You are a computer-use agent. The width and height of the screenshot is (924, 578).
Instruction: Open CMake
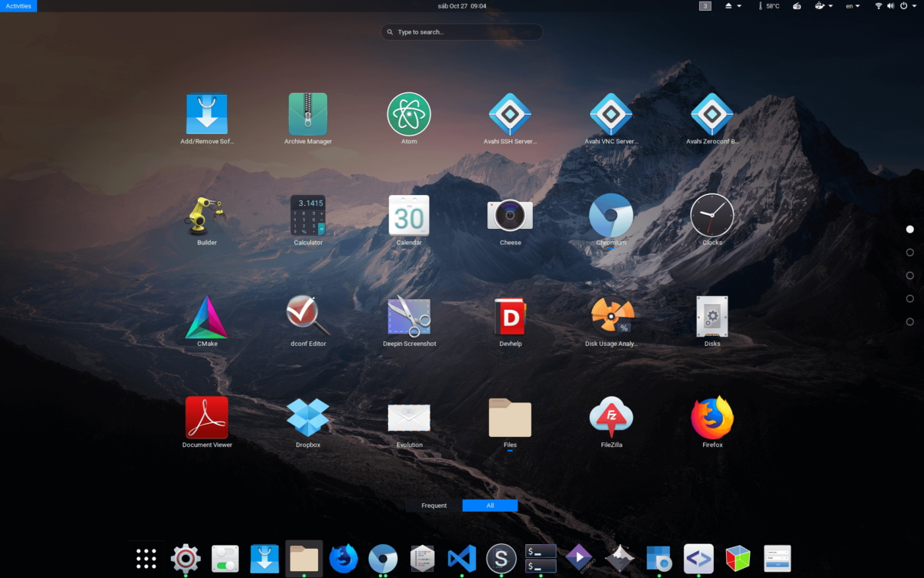(x=206, y=316)
